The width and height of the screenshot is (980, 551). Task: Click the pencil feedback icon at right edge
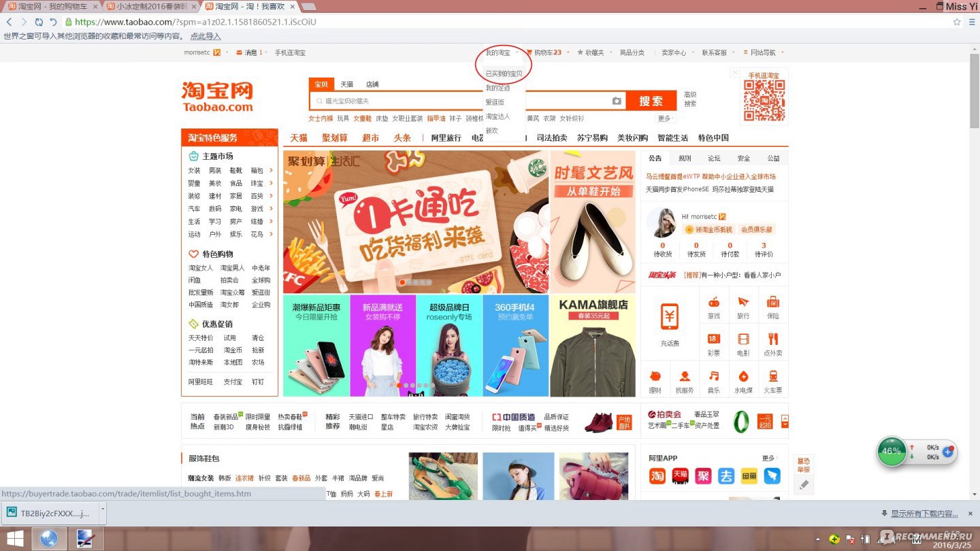[804, 485]
